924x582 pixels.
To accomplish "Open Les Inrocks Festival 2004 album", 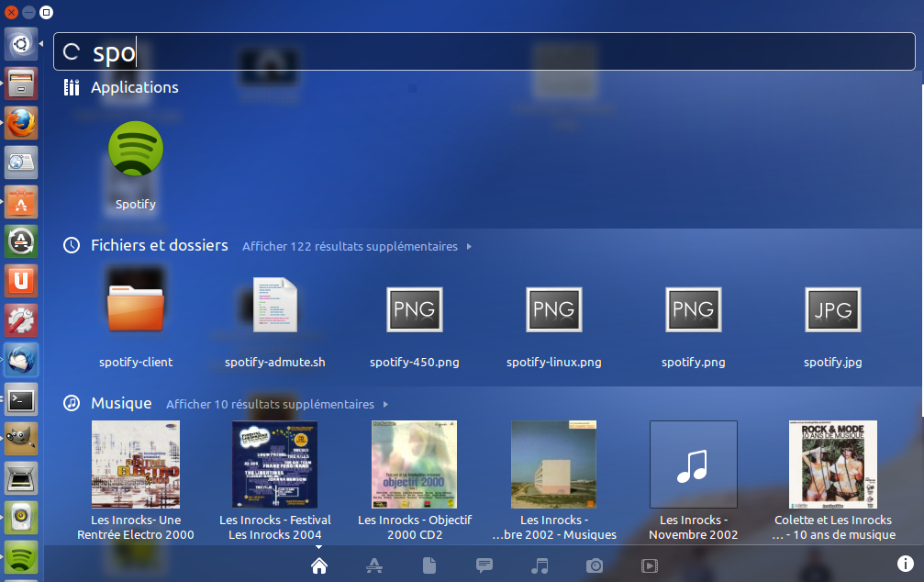I will click(275, 464).
